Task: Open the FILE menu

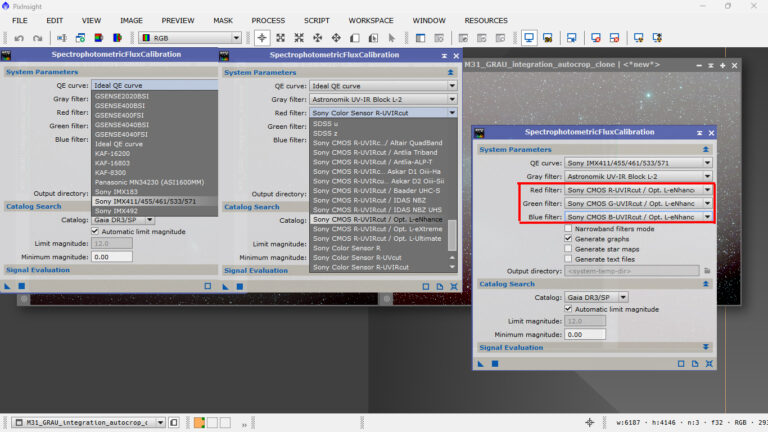Action: [20, 21]
